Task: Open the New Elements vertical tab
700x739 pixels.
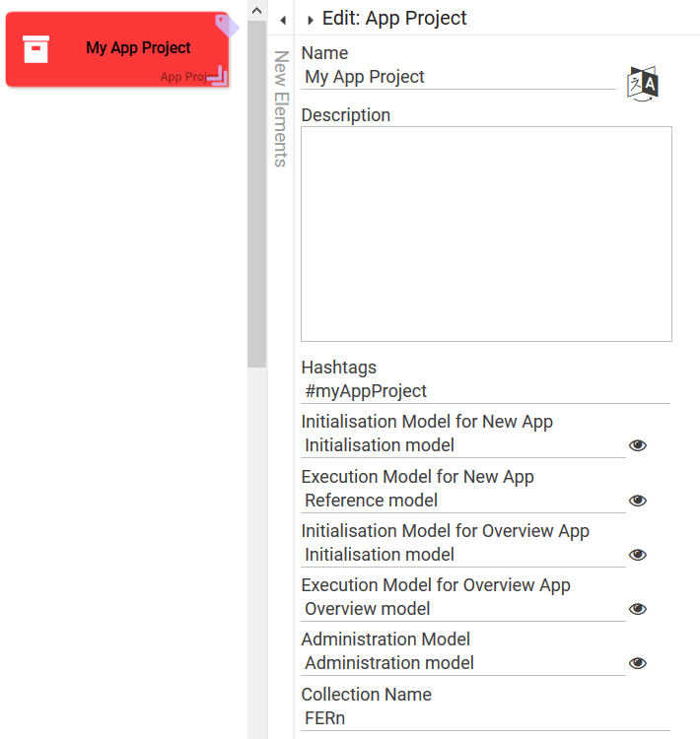Action: point(280,108)
